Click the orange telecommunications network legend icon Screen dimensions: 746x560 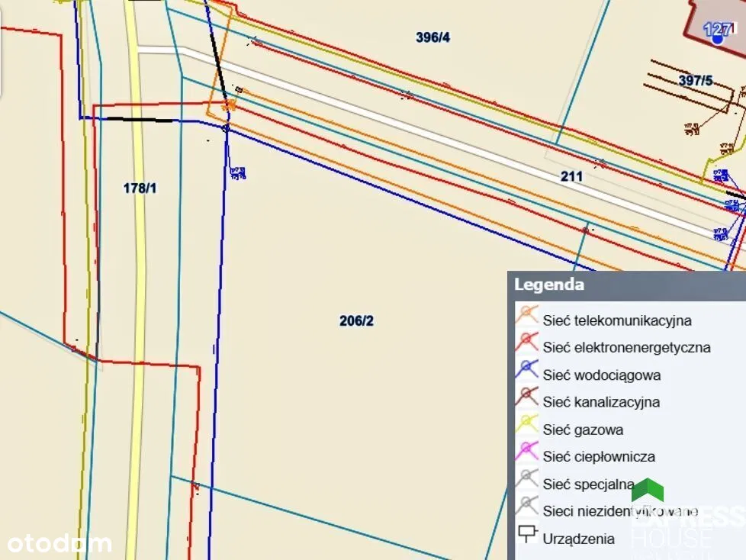tap(527, 315)
